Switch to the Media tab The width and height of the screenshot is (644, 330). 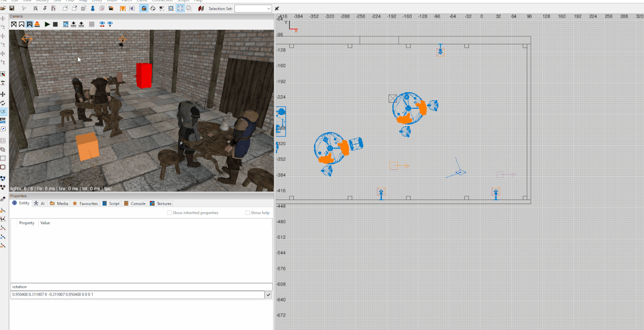(x=59, y=204)
